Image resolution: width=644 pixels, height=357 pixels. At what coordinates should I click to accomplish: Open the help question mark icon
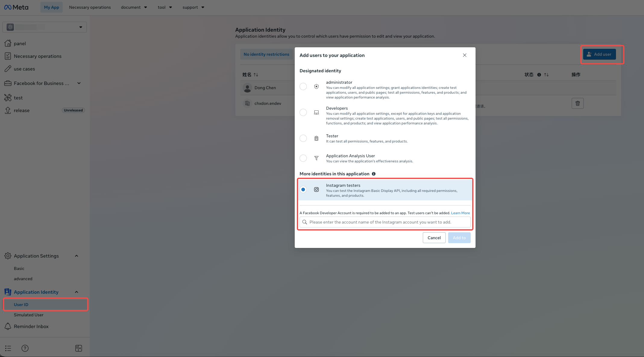tap(25, 348)
